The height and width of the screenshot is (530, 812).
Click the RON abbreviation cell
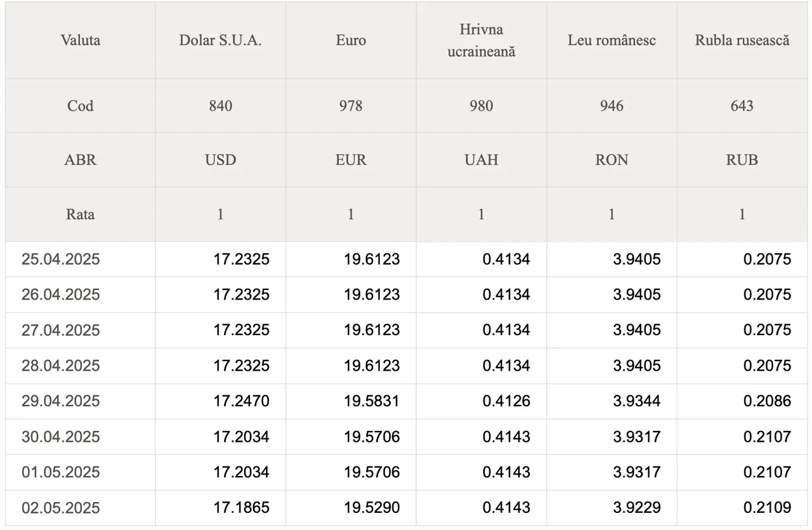click(612, 160)
